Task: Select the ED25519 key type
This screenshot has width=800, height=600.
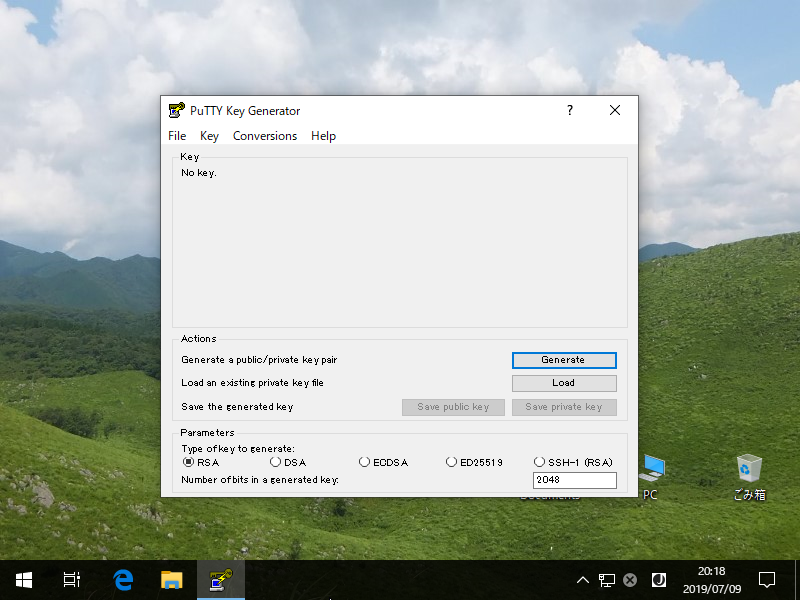Action: (x=474, y=462)
